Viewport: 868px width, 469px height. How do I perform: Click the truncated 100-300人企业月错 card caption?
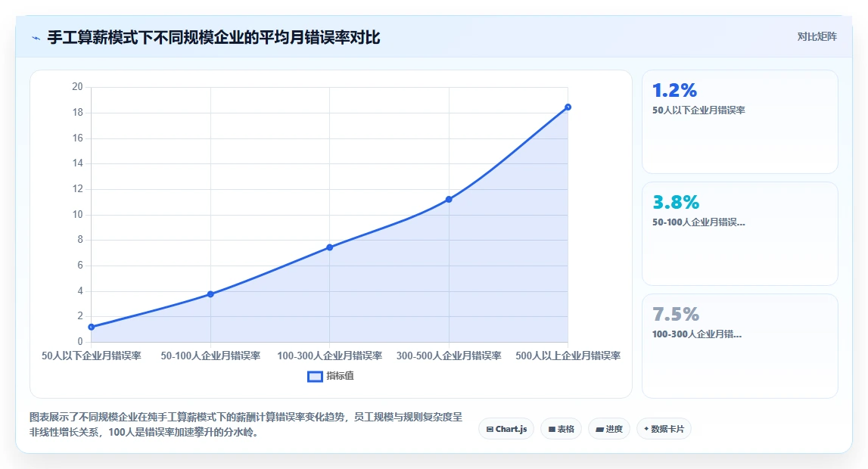pos(697,334)
